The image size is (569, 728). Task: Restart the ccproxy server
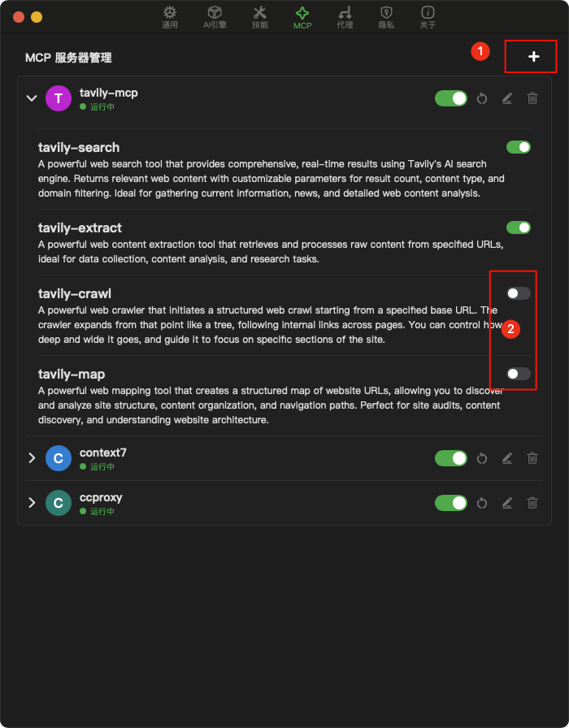(x=482, y=503)
